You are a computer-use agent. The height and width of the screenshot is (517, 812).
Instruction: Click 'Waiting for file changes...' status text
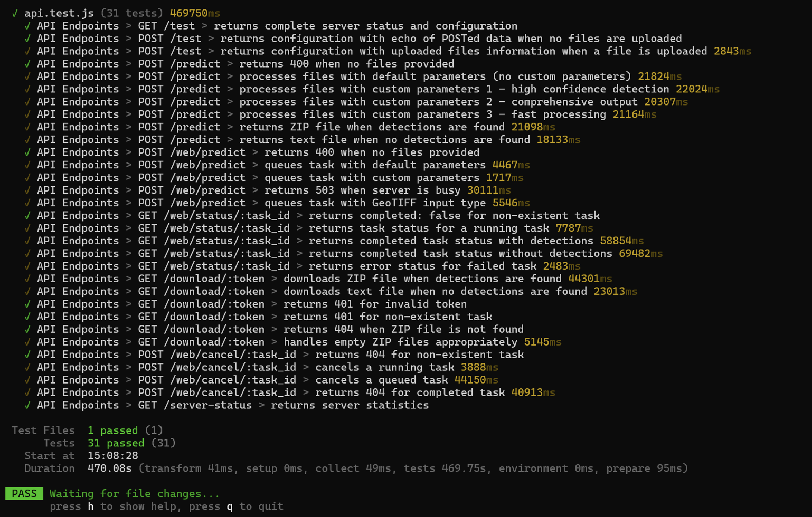click(x=135, y=494)
